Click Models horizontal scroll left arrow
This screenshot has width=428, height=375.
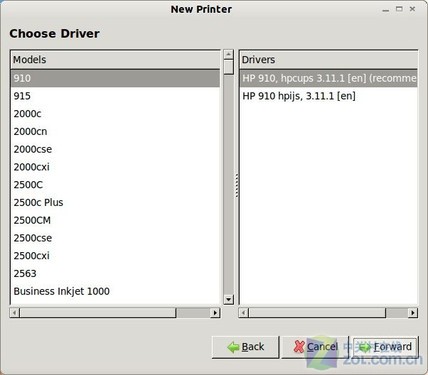tap(15, 313)
